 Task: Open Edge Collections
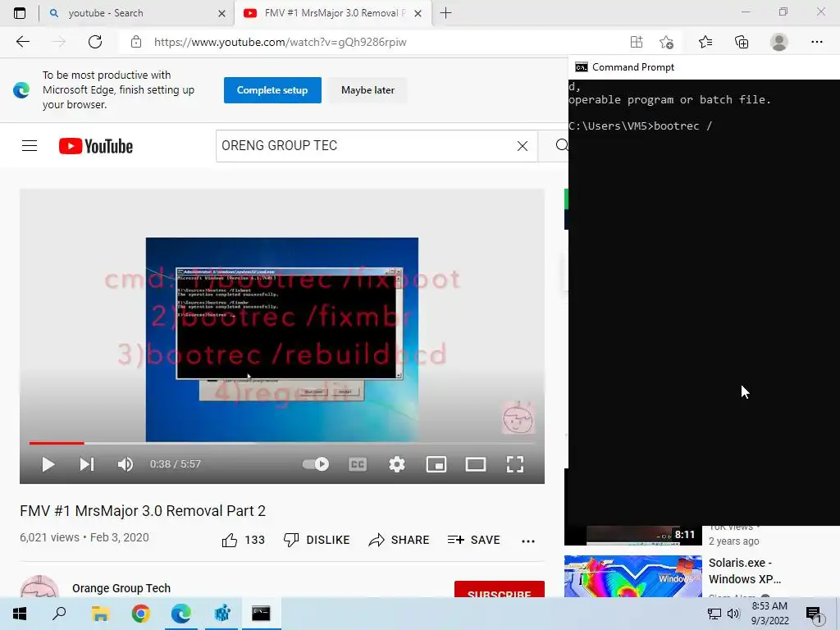[742, 42]
